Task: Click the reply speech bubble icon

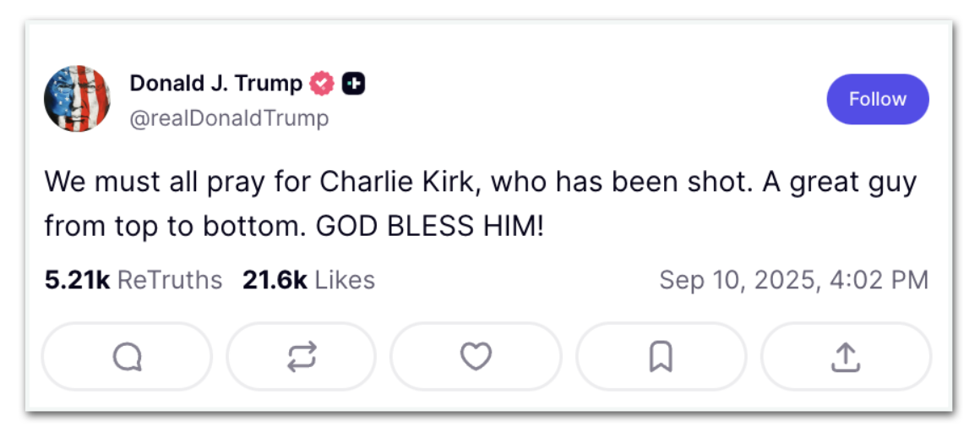Action: 127,358
